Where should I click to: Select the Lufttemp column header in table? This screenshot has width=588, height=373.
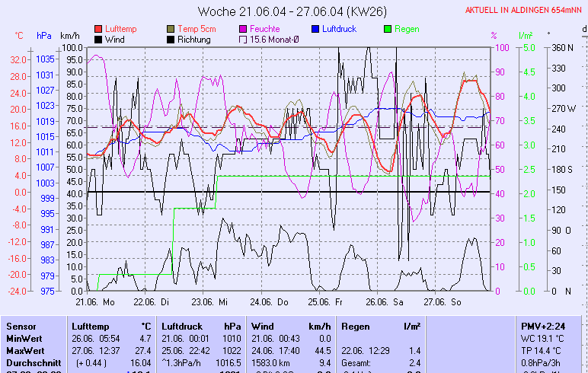click(90, 326)
